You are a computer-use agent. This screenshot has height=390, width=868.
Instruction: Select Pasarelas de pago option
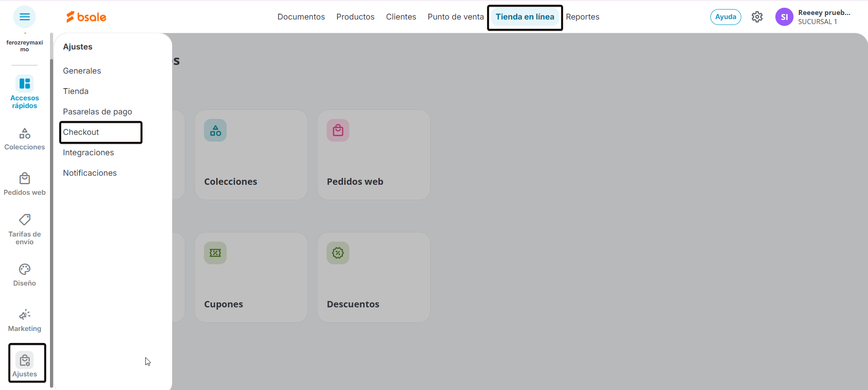coord(98,112)
